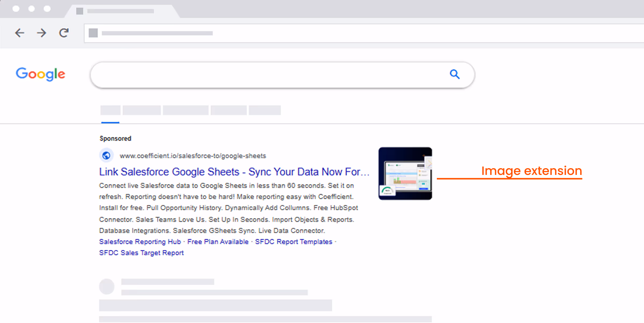644x323 pixels.
Task: Open the Free Plan Available sitelink
Action: pyautogui.click(x=218, y=242)
